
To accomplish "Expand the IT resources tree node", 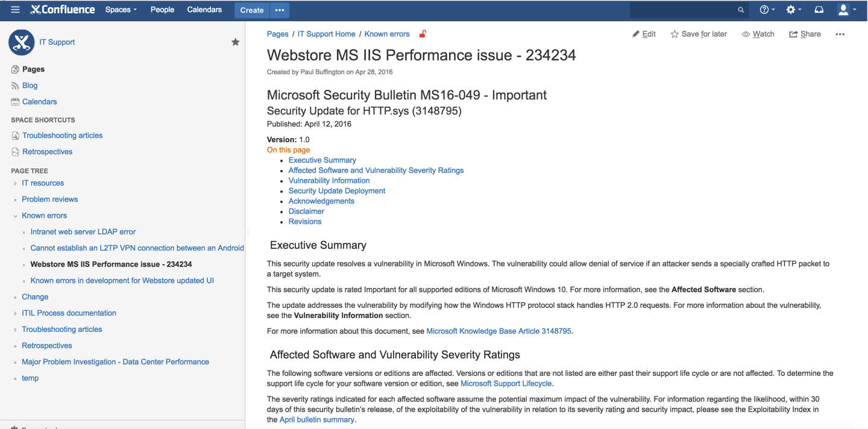I will click(15, 183).
